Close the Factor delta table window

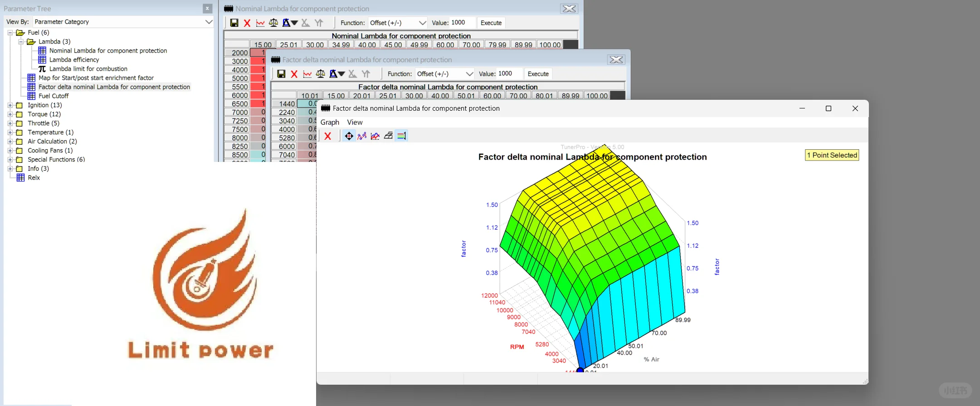tap(616, 60)
